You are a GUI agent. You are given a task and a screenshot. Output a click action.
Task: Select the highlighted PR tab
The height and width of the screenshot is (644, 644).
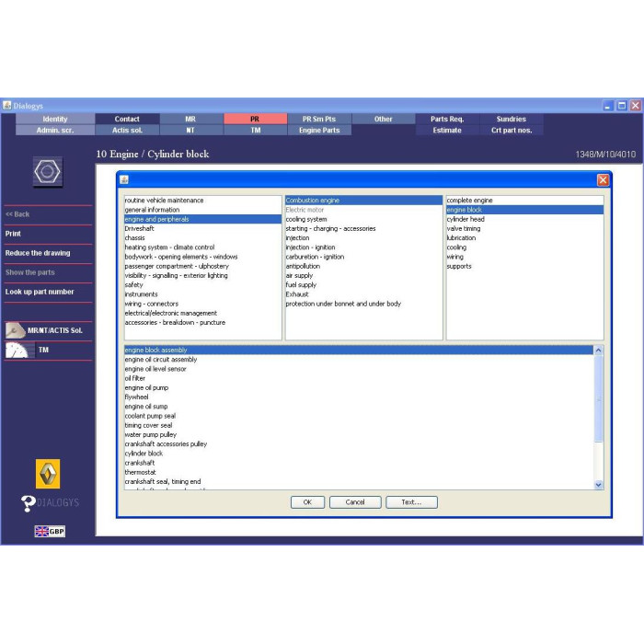(255, 119)
